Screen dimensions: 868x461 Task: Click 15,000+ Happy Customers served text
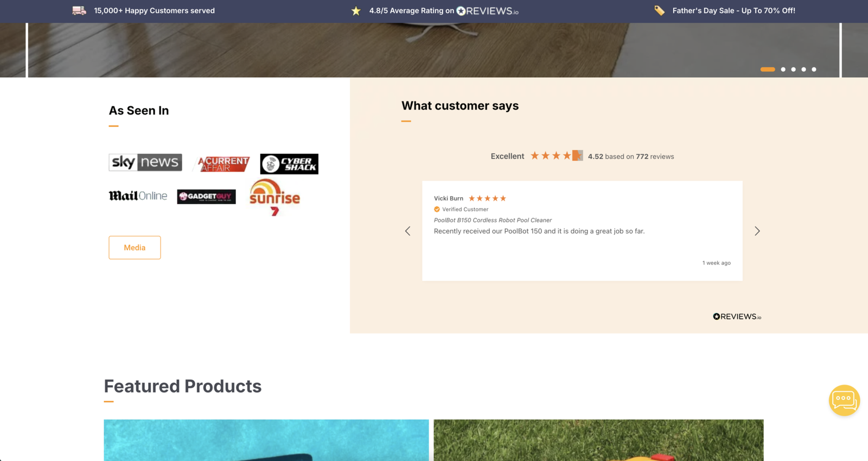(x=154, y=10)
